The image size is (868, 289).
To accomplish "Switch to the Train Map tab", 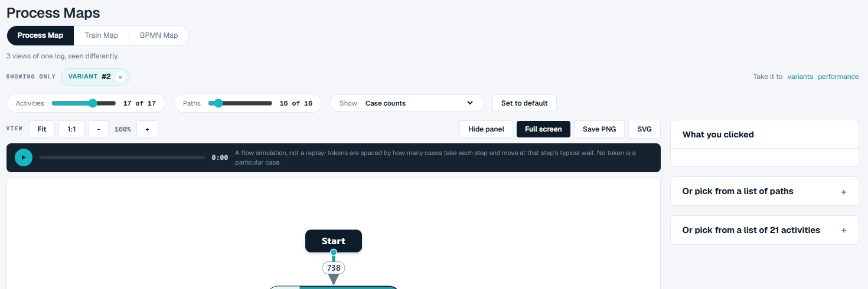I will 102,35.
